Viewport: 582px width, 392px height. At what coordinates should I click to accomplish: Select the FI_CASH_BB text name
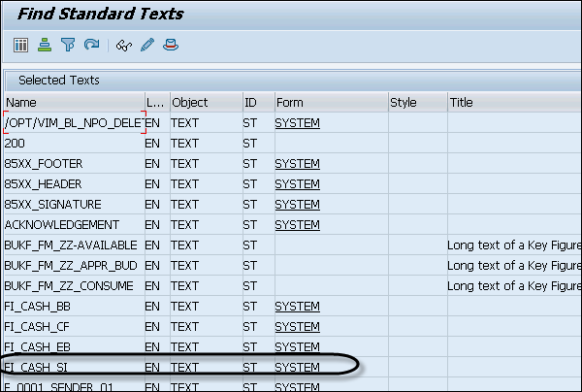tap(37, 307)
